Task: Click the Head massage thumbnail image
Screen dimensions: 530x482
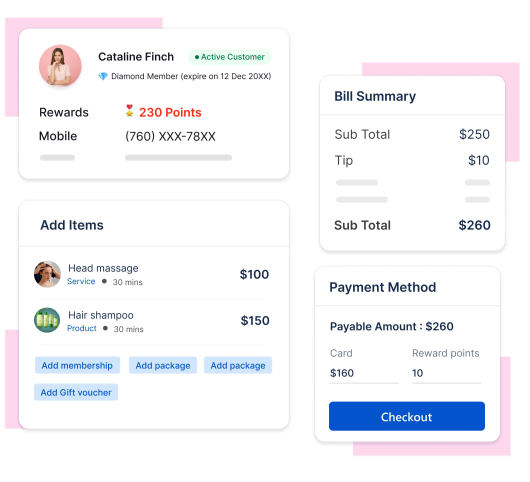Action: pos(47,274)
